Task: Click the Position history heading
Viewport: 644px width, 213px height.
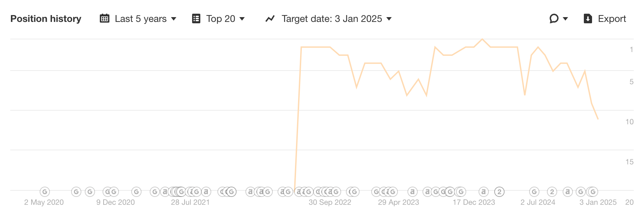Action: (x=46, y=19)
